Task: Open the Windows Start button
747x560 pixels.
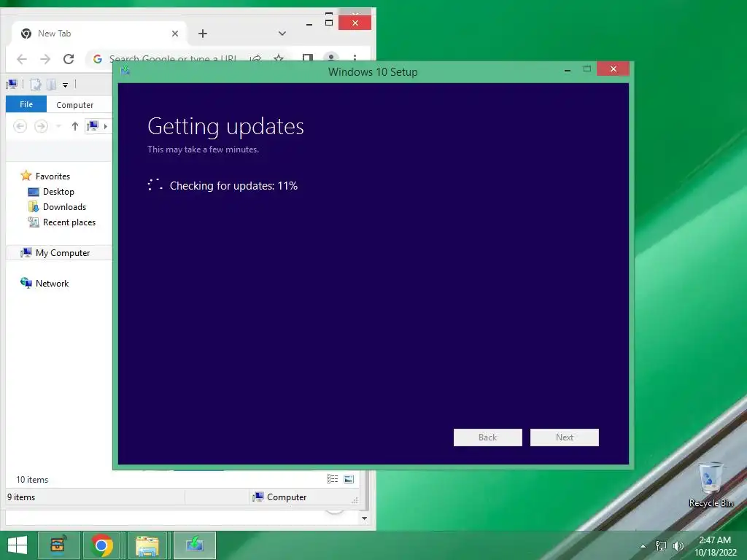Action: (x=18, y=545)
